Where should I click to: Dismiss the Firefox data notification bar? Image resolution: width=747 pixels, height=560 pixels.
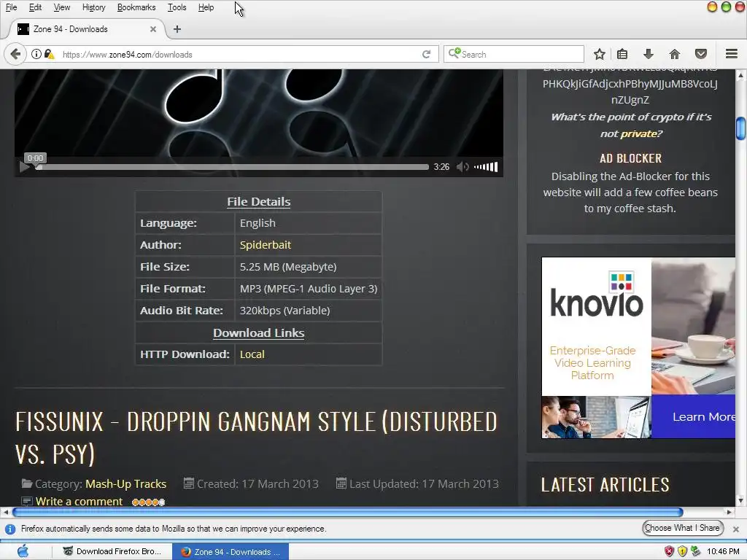pos(735,529)
